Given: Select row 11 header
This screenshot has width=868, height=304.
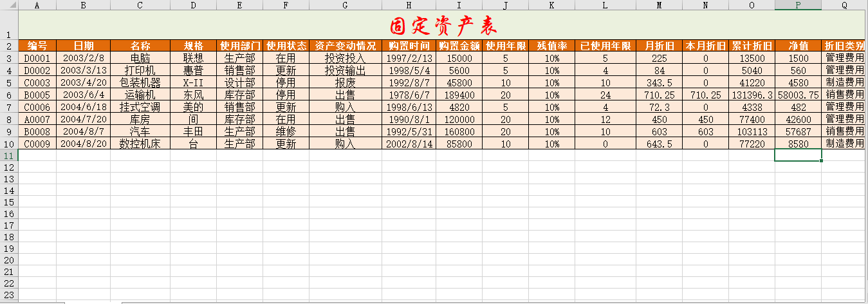Looking at the screenshot, I should coord(9,155).
